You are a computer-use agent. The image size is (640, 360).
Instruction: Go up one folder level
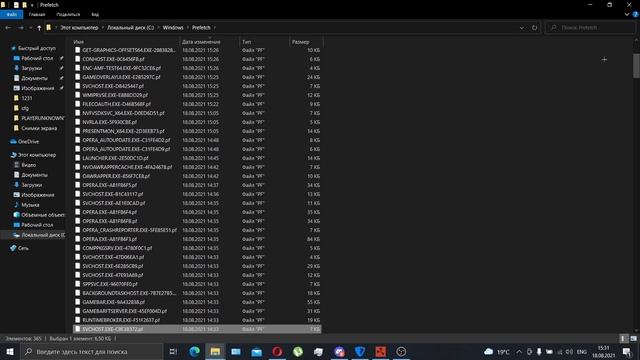(39, 28)
